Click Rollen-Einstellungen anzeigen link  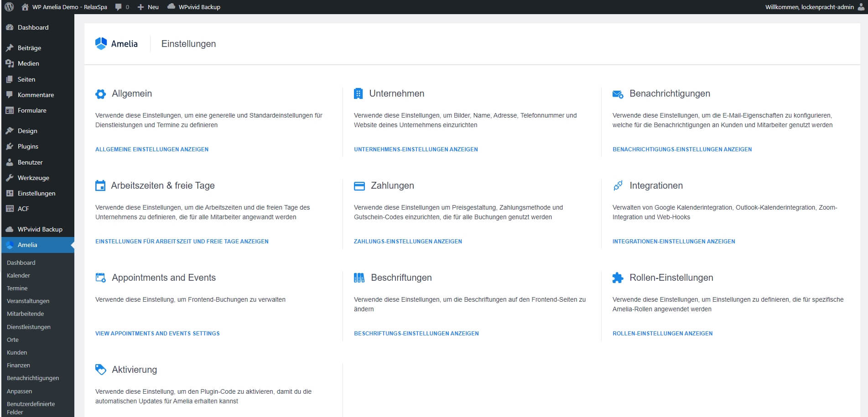click(x=663, y=333)
